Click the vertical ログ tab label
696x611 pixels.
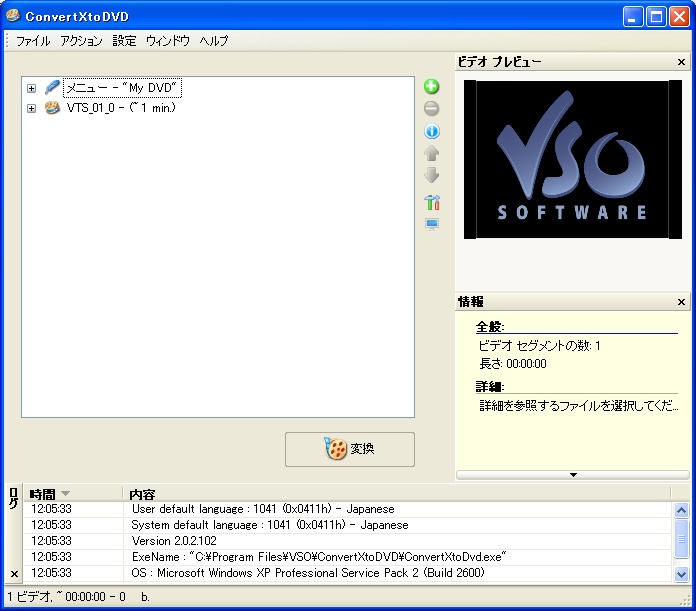(14, 498)
